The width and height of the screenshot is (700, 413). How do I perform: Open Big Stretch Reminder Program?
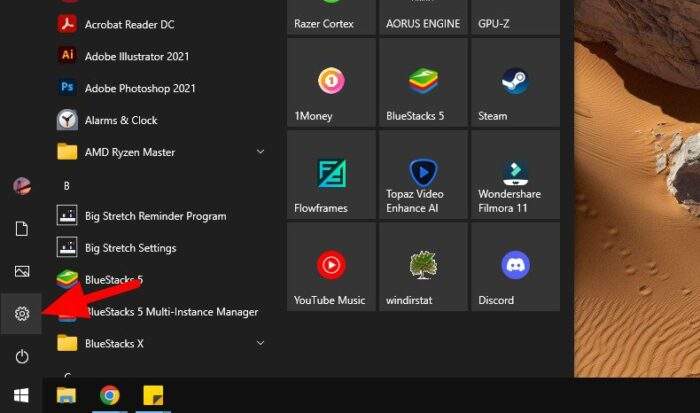155,216
